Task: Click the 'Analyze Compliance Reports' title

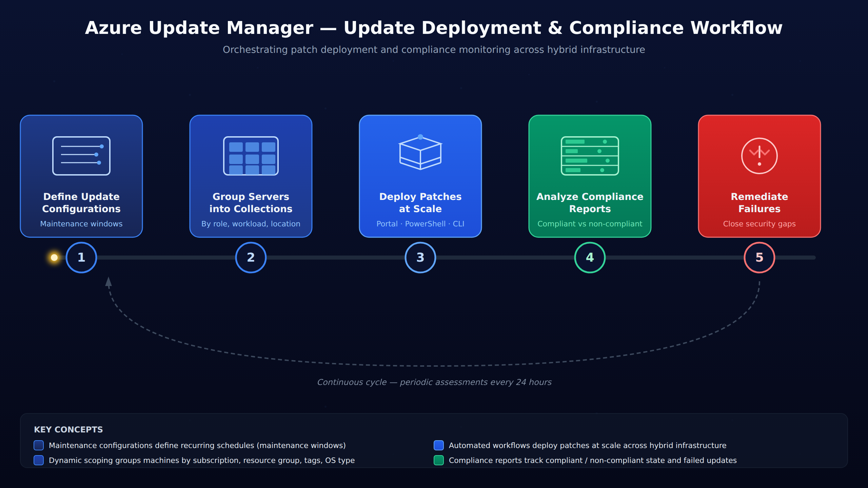Action: coord(590,203)
